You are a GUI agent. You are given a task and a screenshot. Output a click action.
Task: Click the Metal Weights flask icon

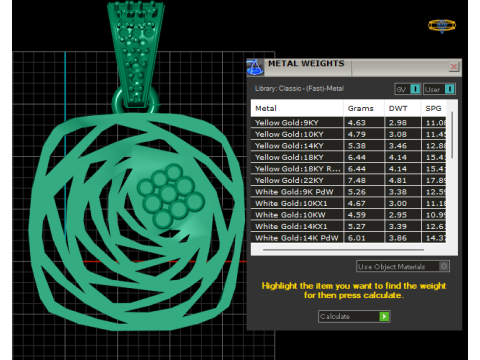click(x=255, y=67)
